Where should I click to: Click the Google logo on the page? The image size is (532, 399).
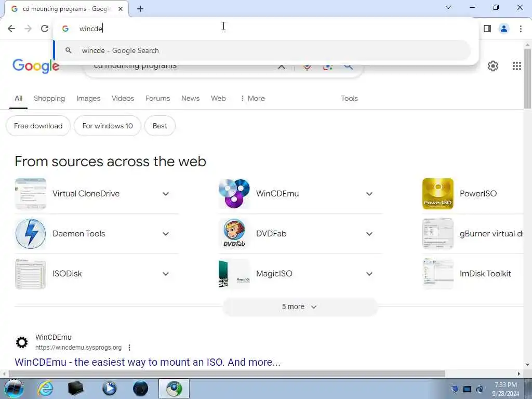[x=36, y=65]
